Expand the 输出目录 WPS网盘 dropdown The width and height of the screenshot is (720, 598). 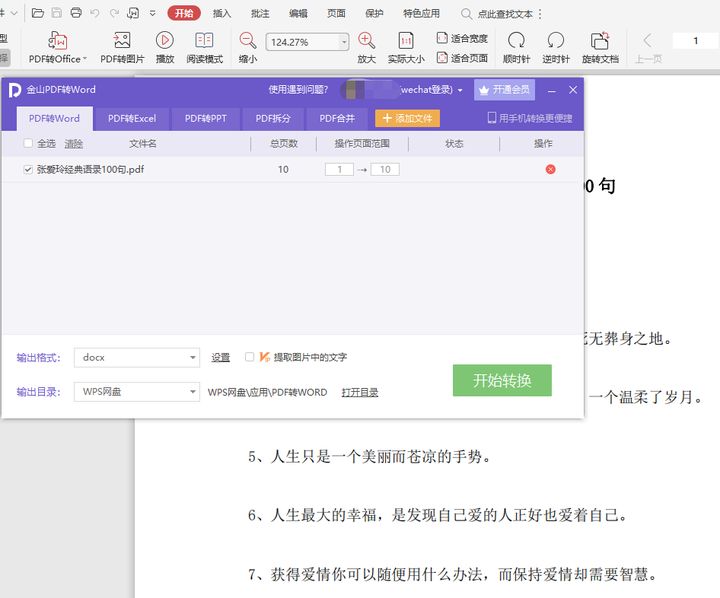coord(193,392)
